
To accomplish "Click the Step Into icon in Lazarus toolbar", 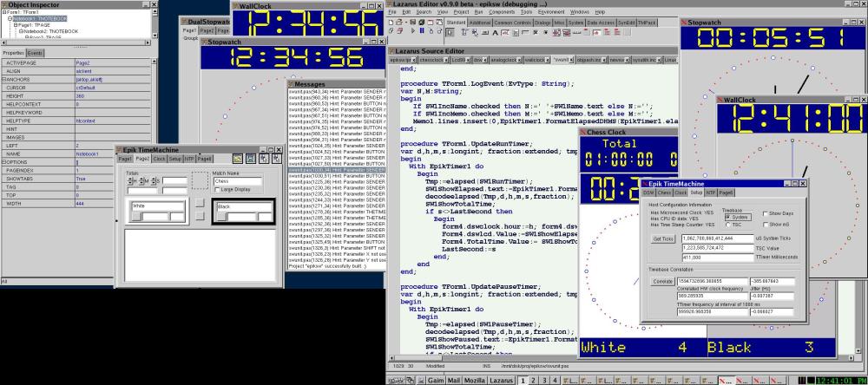I will (431, 31).
